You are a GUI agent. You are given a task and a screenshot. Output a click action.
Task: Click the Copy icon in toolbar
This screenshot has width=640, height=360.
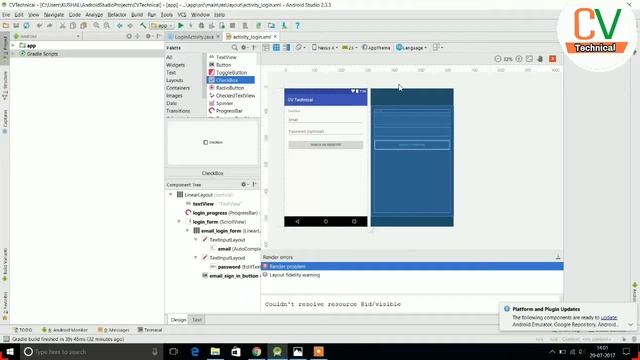pos(73,25)
